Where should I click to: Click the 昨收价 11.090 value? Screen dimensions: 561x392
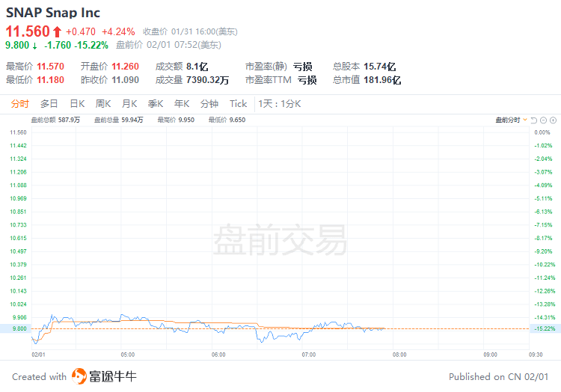point(125,80)
